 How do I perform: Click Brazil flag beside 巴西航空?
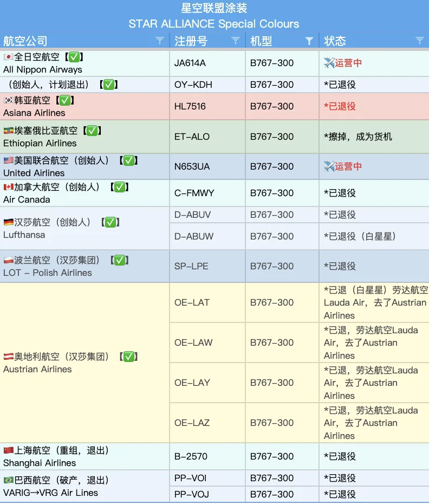click(x=8, y=480)
